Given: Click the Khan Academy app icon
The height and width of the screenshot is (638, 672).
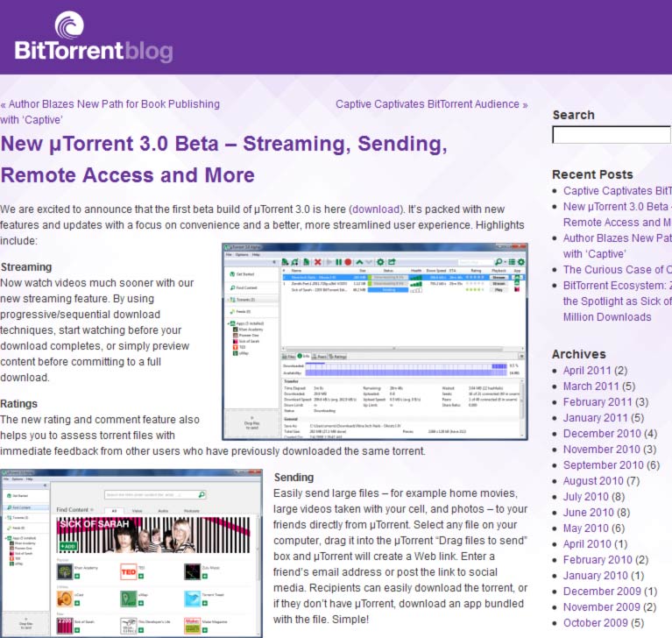Looking at the screenshot, I should [x=65, y=572].
